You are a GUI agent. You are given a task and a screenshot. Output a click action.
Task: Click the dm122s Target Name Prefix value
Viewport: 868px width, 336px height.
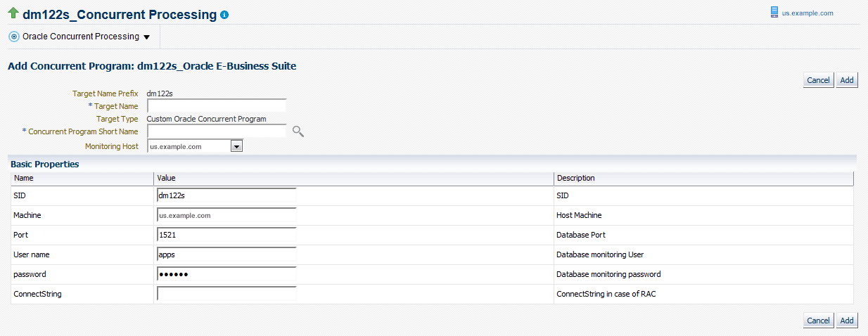coord(160,93)
